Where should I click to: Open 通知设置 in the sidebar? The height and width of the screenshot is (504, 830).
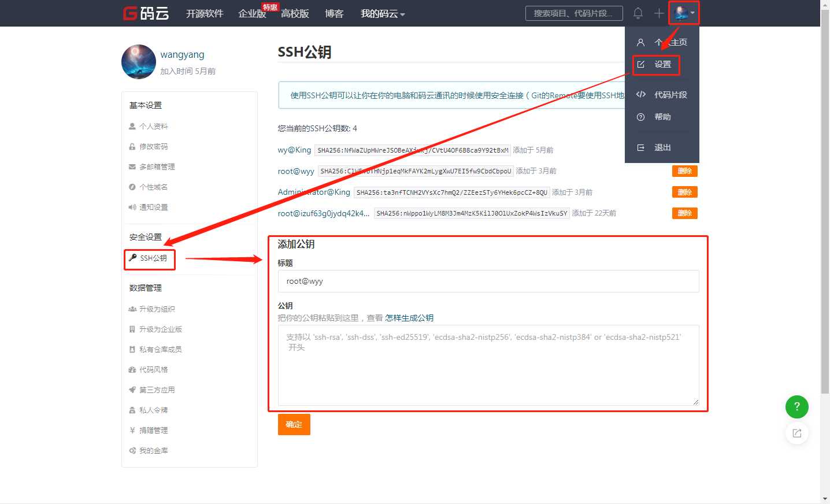pyautogui.click(x=153, y=207)
